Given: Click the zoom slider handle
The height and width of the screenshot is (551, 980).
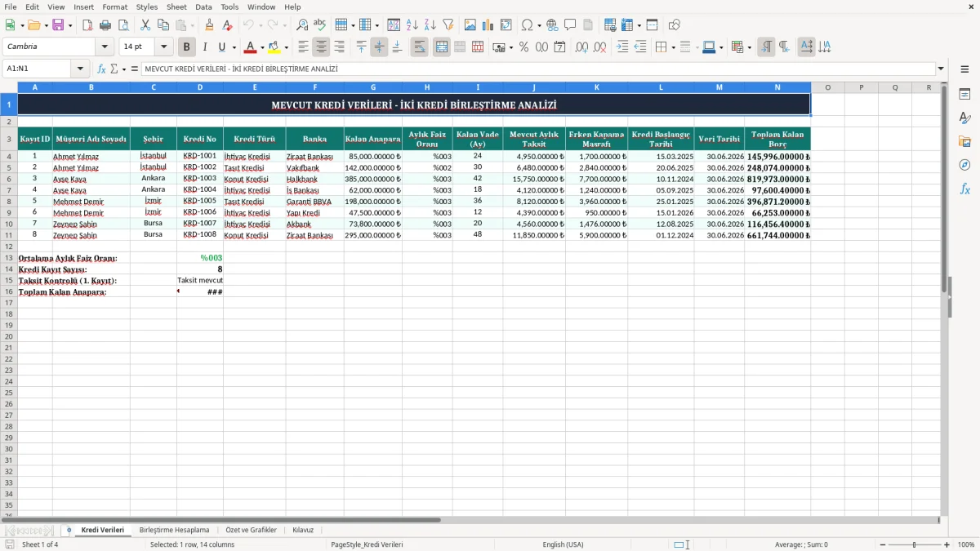Looking at the screenshot, I should click(x=915, y=544).
